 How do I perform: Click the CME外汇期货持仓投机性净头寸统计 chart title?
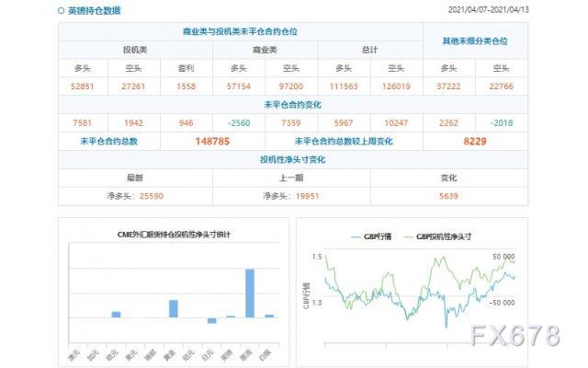point(174,235)
